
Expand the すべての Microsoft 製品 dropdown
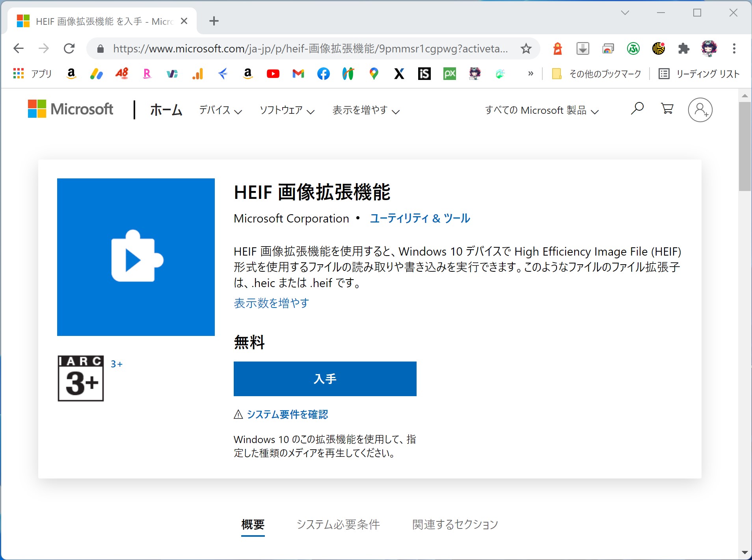542,110
